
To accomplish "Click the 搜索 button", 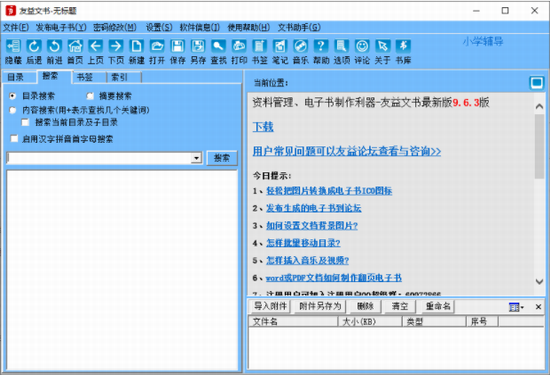I will click(x=222, y=158).
